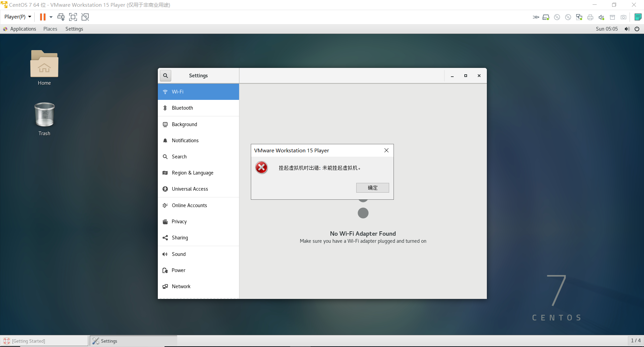Click the second CD/DVD drive icon
Viewport: 644px width, 347px height.
coord(568,17)
